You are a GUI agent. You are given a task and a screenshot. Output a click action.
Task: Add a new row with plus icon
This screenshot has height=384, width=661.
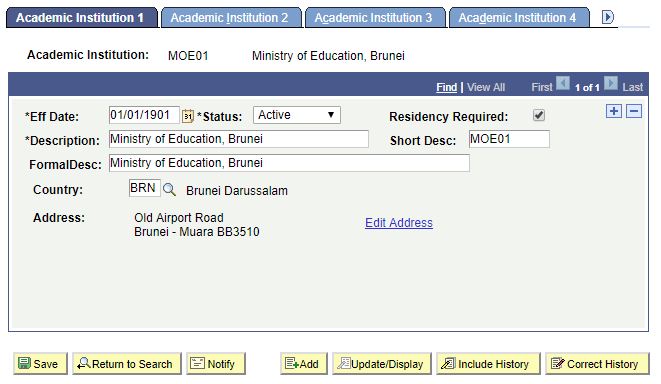614,111
